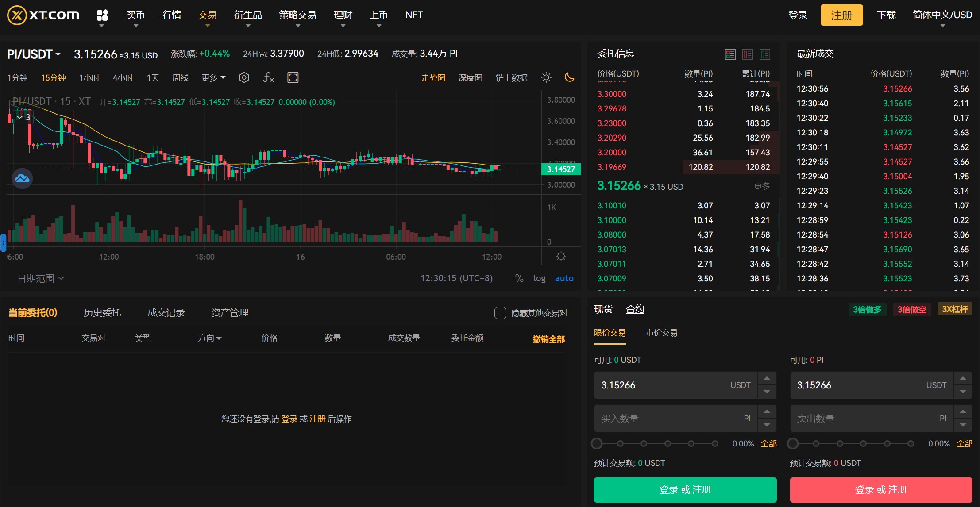Toggle percentage scale with the % control
Viewport: 980px width, 507px height.
519,278
